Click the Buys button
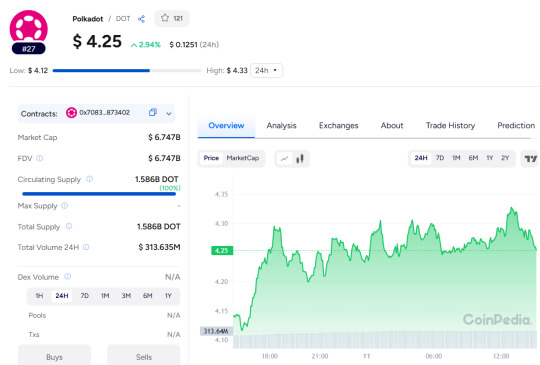 point(54,355)
